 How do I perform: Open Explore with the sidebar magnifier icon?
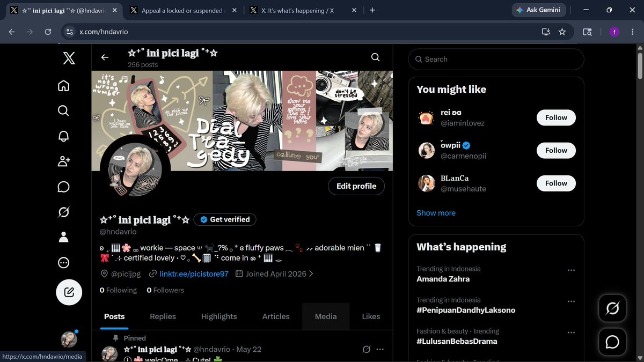coord(63,110)
